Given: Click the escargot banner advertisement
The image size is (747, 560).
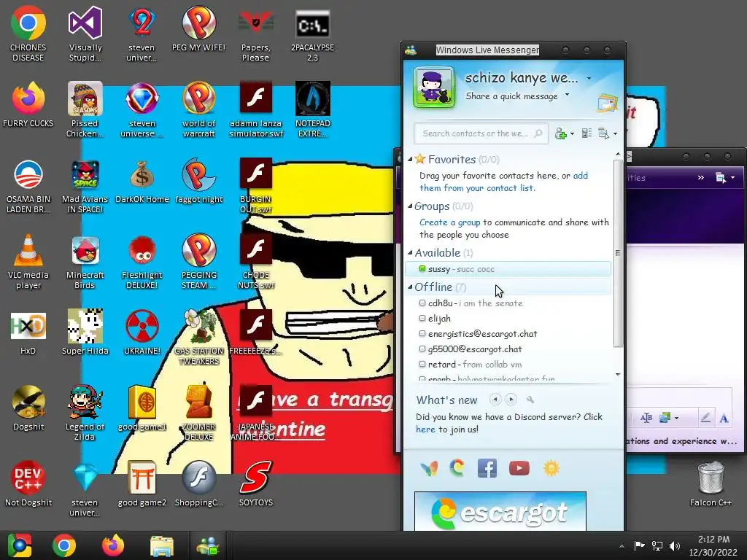Looking at the screenshot, I should pos(500,511).
